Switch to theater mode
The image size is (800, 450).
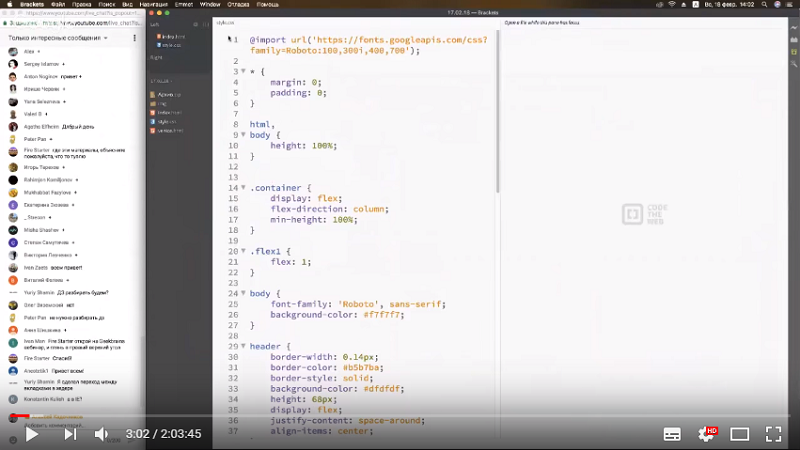[739, 434]
